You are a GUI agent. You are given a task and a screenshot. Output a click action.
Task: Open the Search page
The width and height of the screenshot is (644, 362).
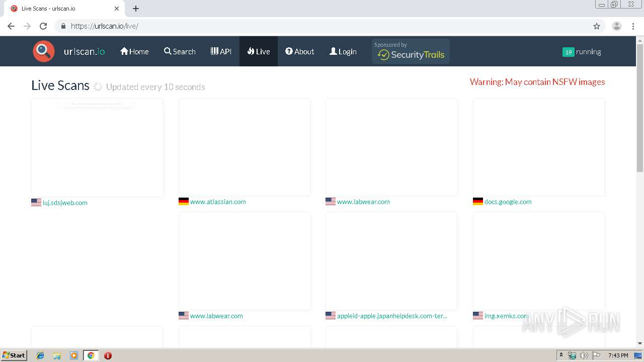pyautogui.click(x=180, y=51)
